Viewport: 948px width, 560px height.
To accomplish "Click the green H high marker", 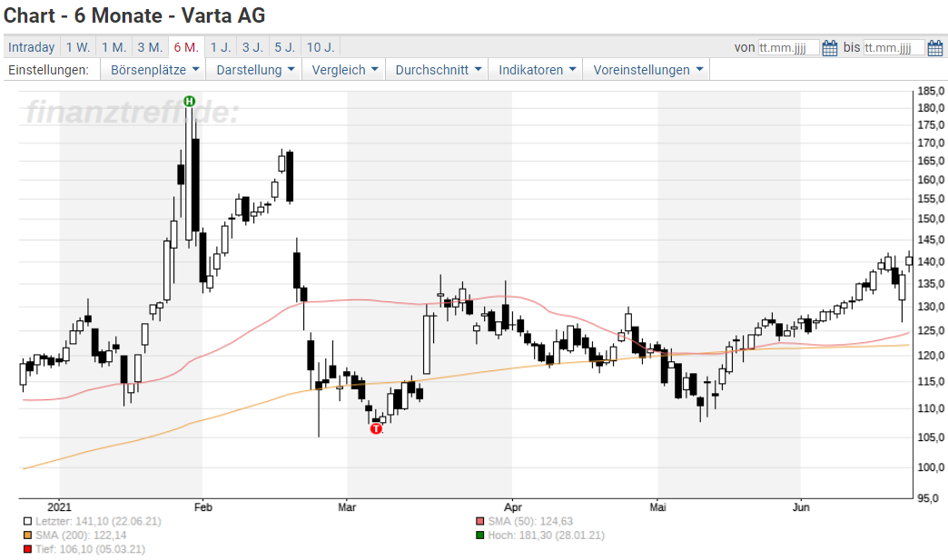I will point(189,101).
